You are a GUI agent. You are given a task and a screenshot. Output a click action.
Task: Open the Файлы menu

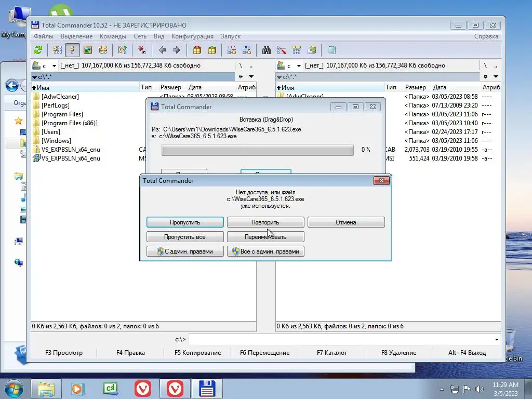click(44, 36)
